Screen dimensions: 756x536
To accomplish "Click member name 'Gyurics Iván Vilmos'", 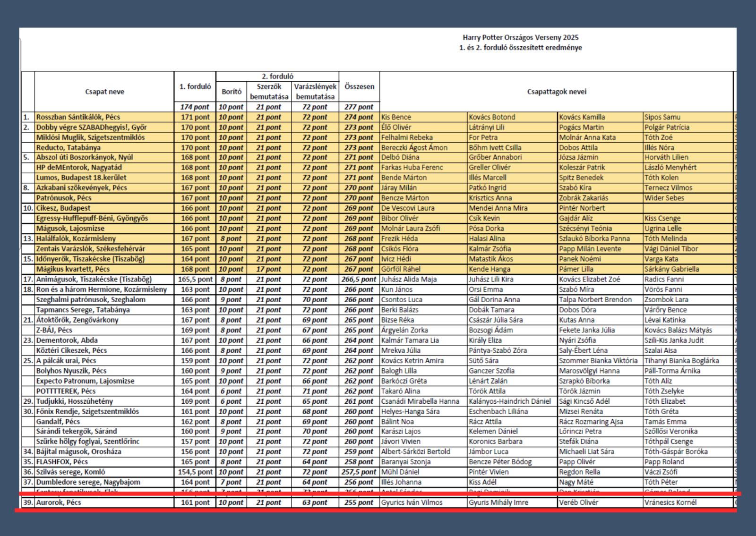I will (x=412, y=502).
